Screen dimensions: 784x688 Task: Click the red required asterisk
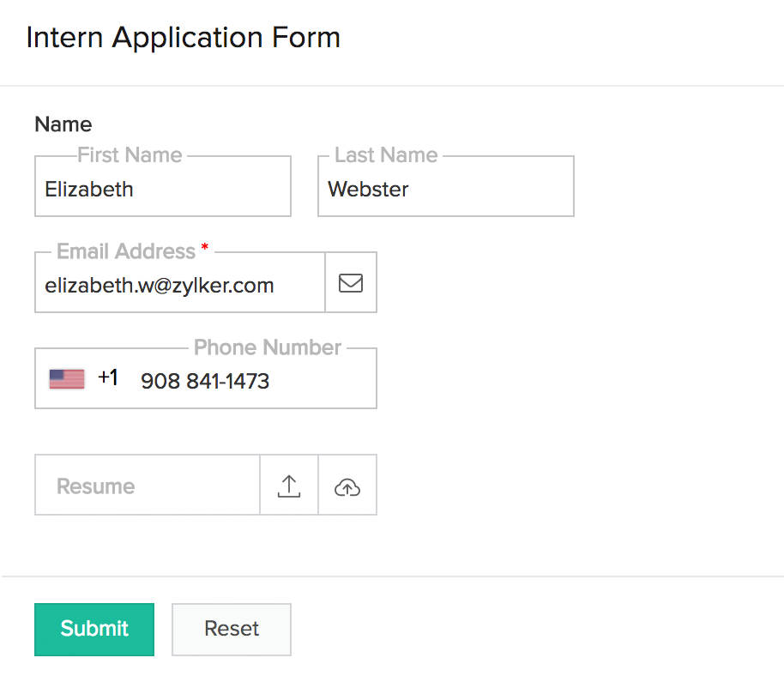(x=204, y=249)
